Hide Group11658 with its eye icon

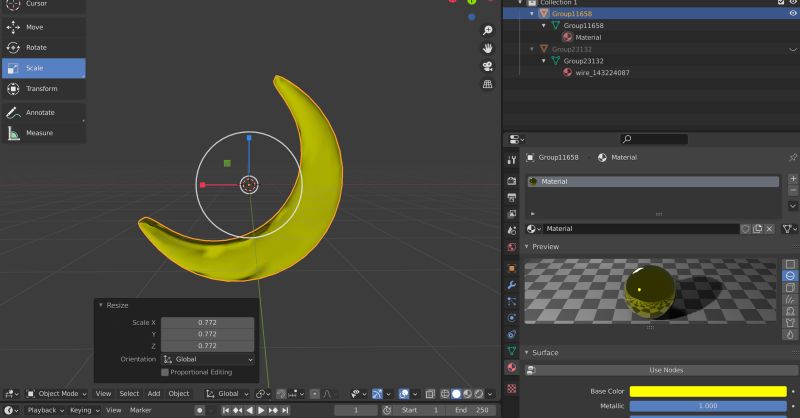click(793, 14)
